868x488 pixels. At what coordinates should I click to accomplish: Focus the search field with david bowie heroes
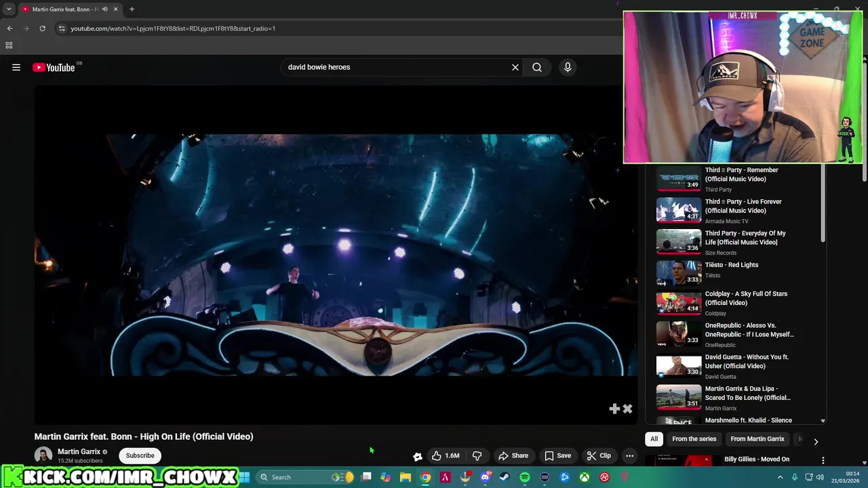(x=397, y=67)
